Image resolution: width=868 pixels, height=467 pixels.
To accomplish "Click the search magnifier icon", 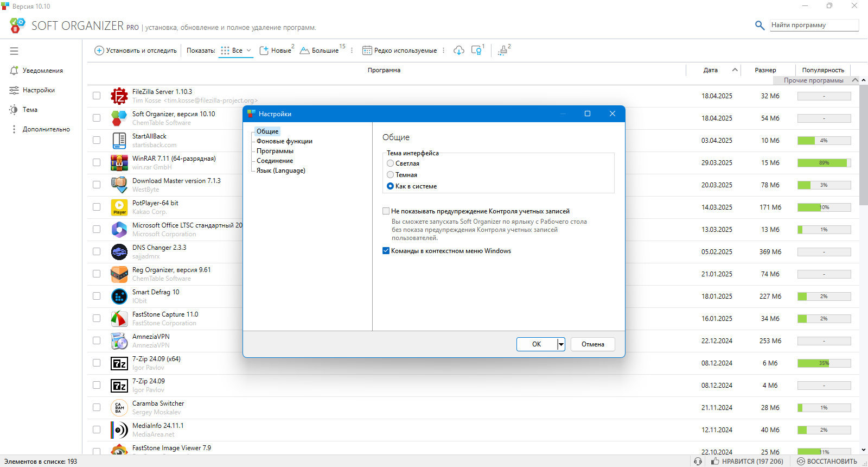I will 760,25.
